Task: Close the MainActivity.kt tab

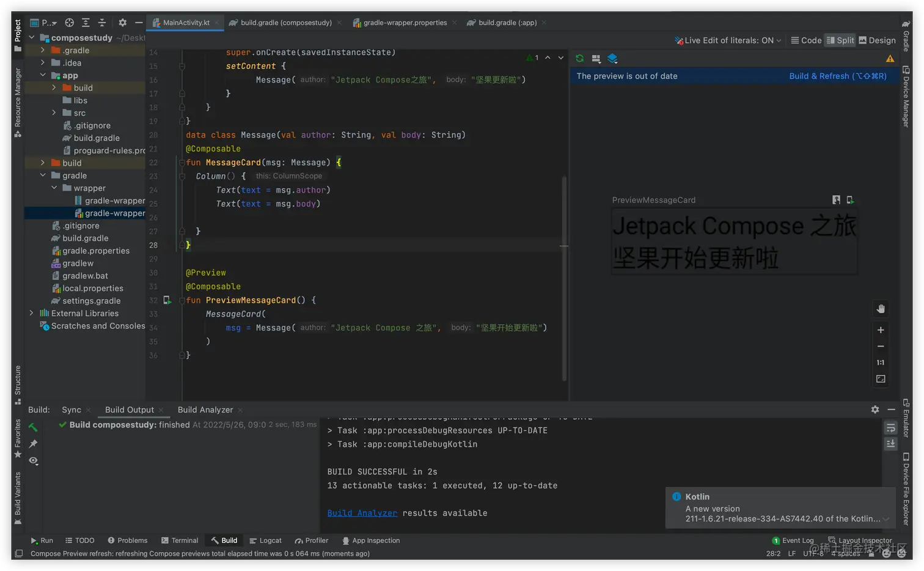Action: (x=216, y=23)
